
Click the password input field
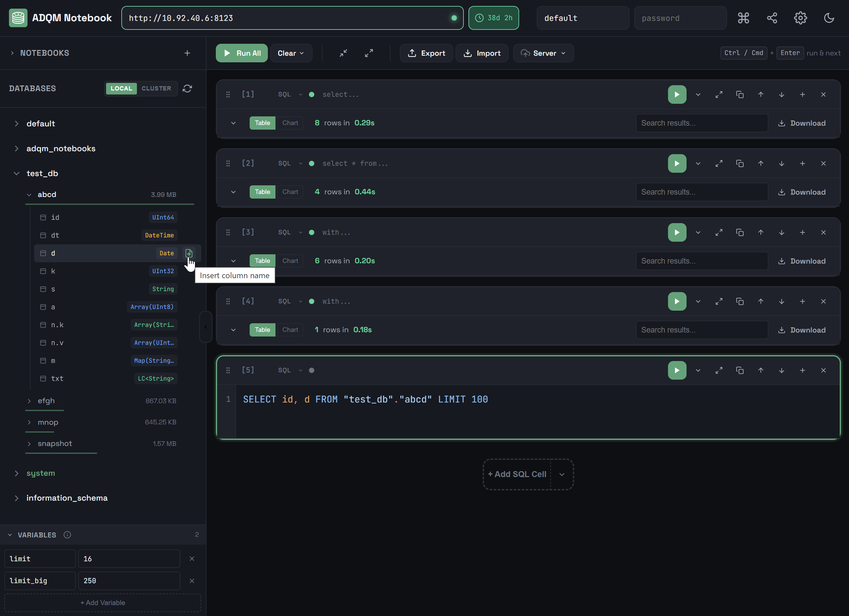(x=680, y=18)
